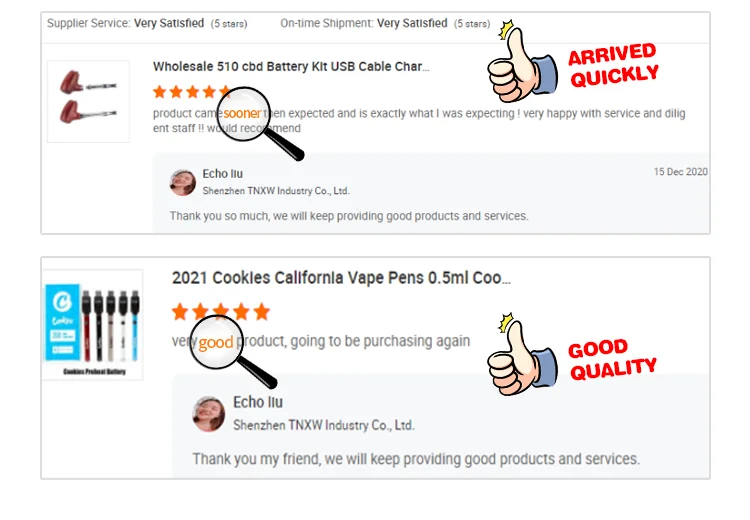This screenshot has height=520, width=750.
Task: Click Echo liu's avatar in first reply
Action: click(182, 182)
